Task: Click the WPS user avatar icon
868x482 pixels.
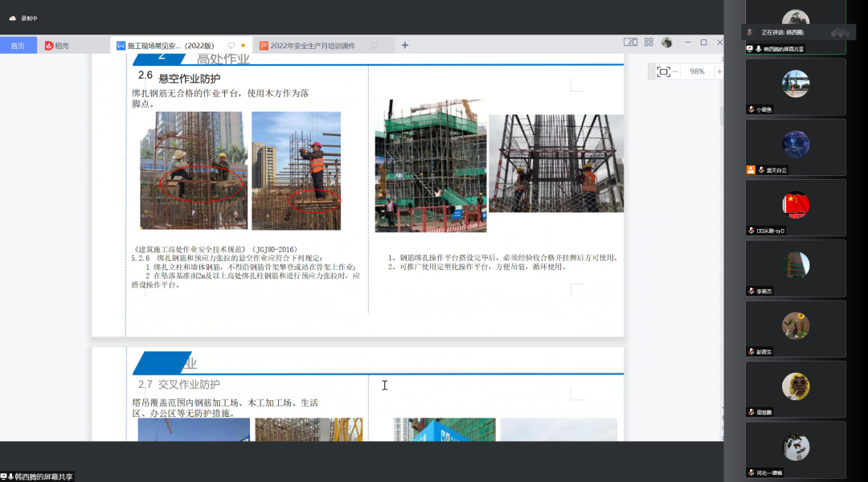Action: click(x=666, y=43)
